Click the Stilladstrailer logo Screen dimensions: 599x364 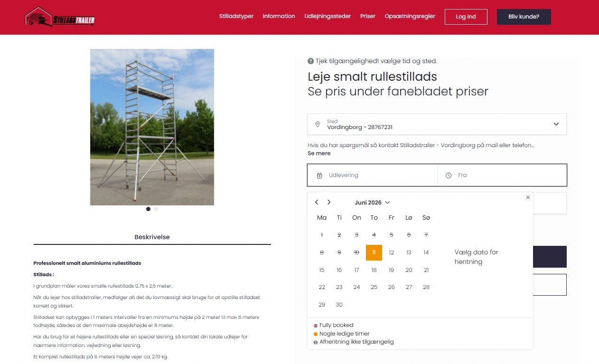point(60,17)
